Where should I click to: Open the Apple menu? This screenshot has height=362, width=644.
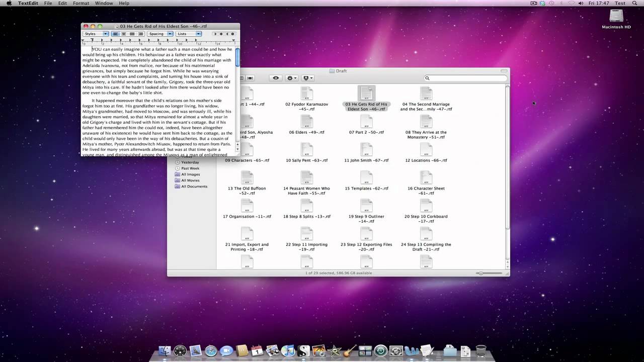click(9, 3)
